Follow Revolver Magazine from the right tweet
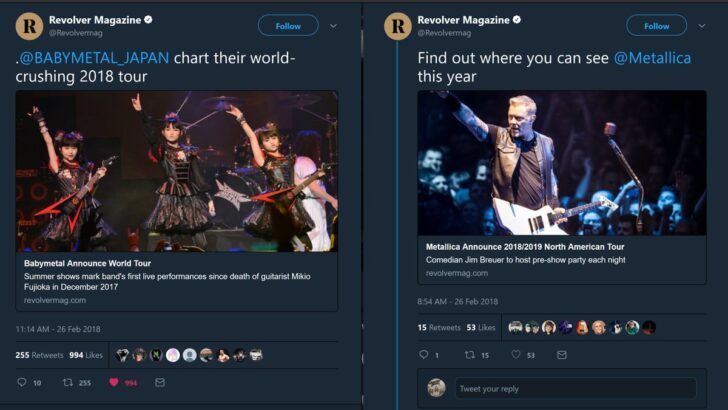 coord(656,25)
